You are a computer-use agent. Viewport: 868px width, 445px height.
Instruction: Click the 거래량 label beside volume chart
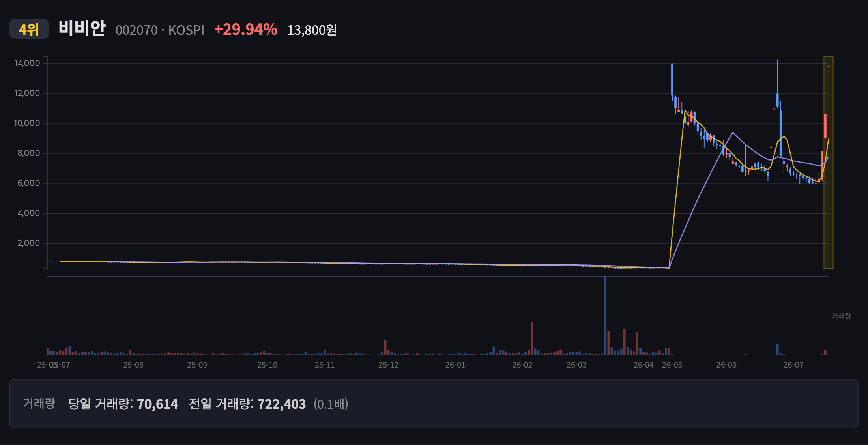(x=841, y=316)
